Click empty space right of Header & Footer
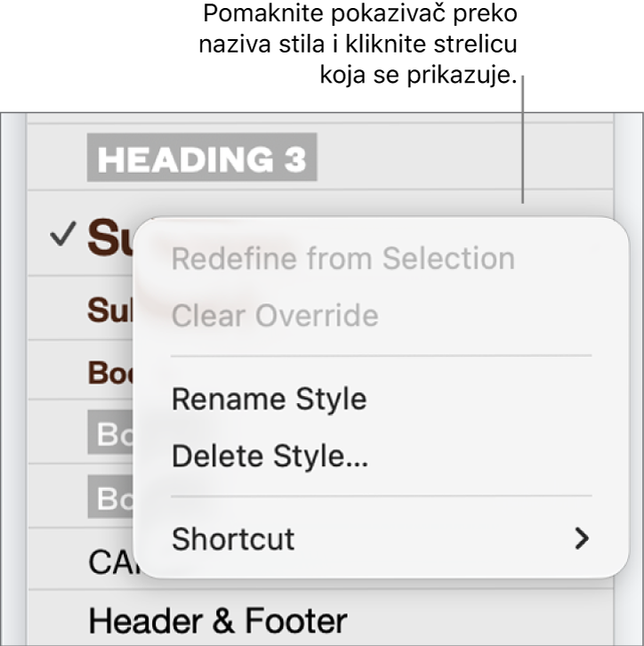Screen dimensions: 644x646 pyautogui.click(x=480, y=619)
